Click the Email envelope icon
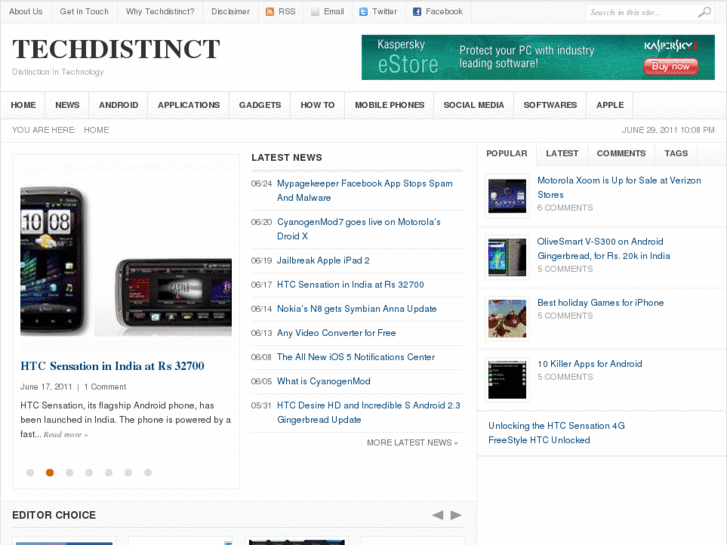The width and height of the screenshot is (727, 545). pos(315,12)
